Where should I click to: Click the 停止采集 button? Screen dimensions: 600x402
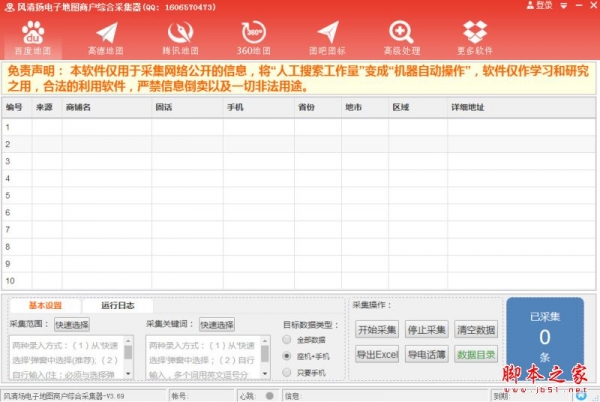point(427,329)
